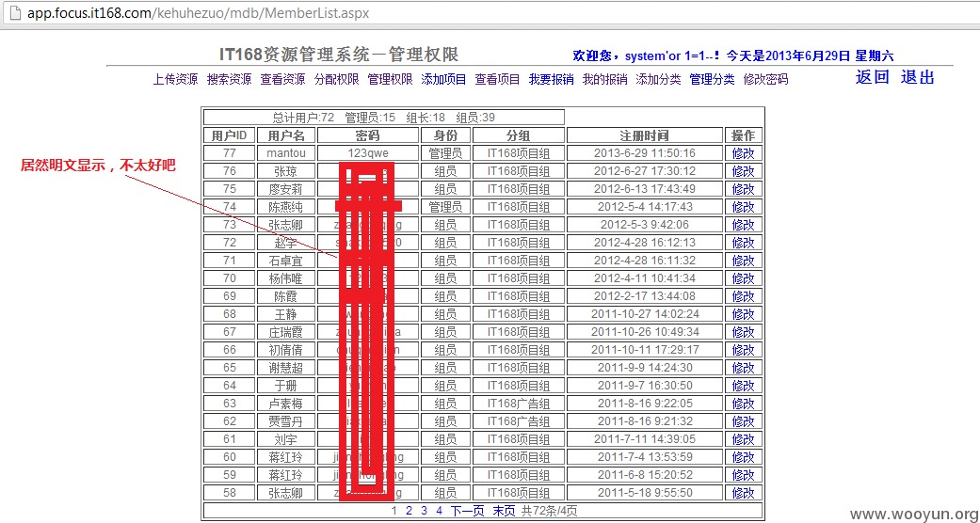
Task: Open 添加项目 from the navigation
Action: (444, 79)
